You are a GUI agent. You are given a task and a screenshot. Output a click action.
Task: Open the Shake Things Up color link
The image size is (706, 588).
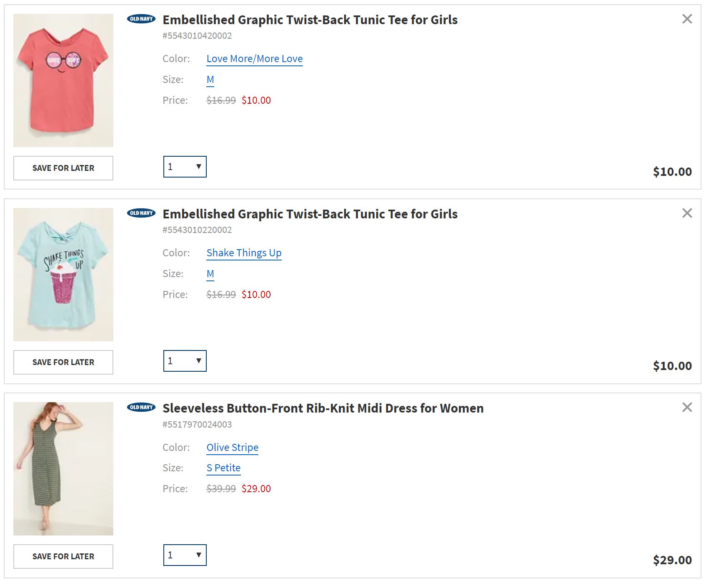click(x=244, y=253)
